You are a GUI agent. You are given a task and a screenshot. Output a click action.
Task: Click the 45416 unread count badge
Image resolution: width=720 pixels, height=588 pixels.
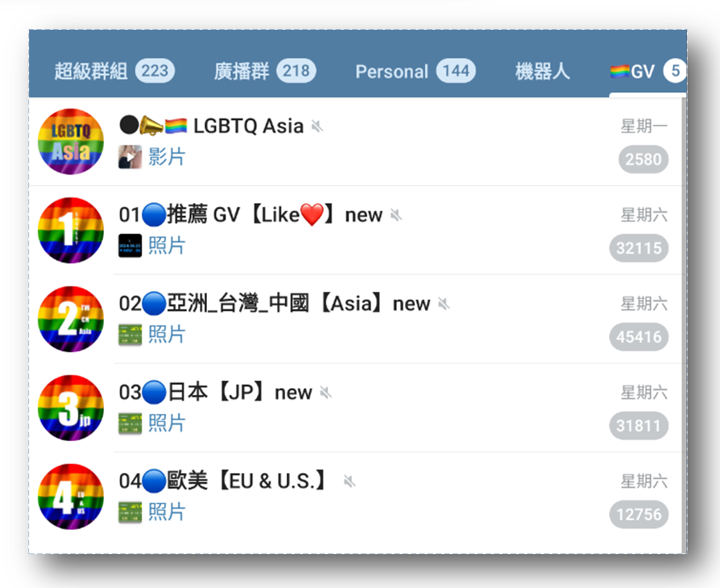pyautogui.click(x=639, y=337)
